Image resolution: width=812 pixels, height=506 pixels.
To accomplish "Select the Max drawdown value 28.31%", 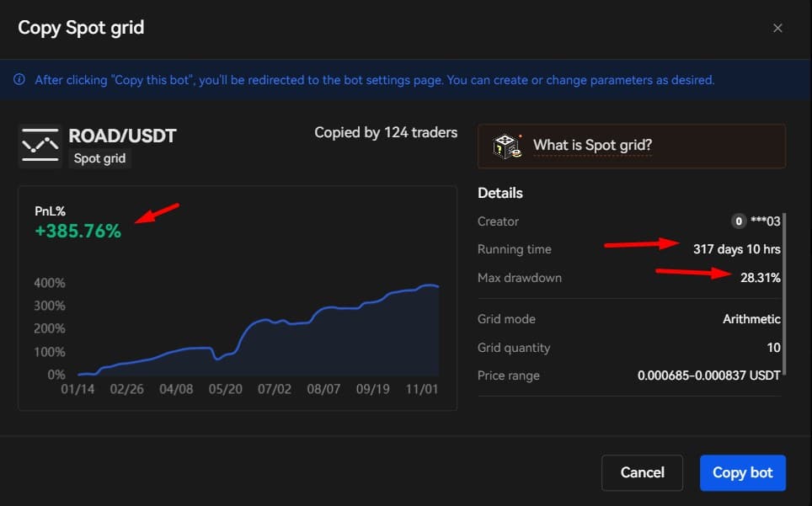I will pos(760,278).
